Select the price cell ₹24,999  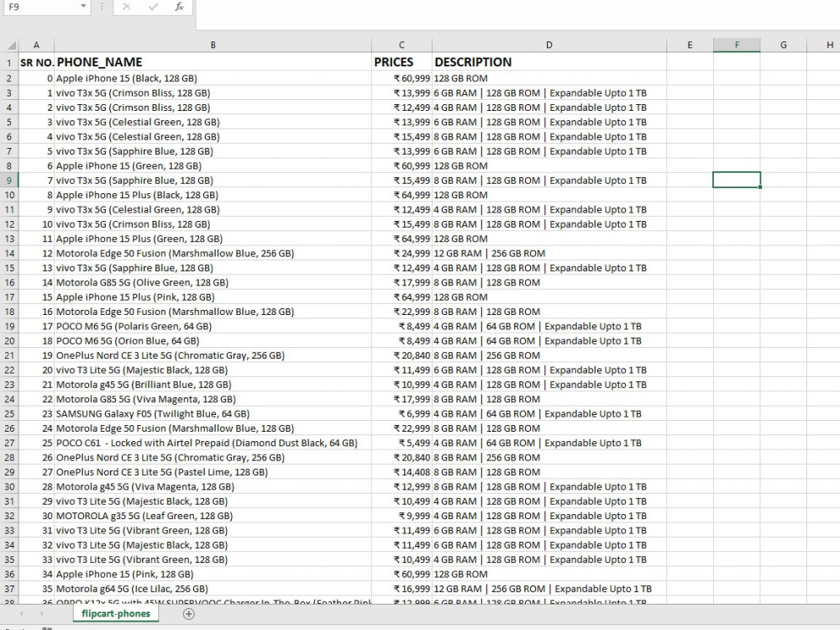[x=402, y=254]
